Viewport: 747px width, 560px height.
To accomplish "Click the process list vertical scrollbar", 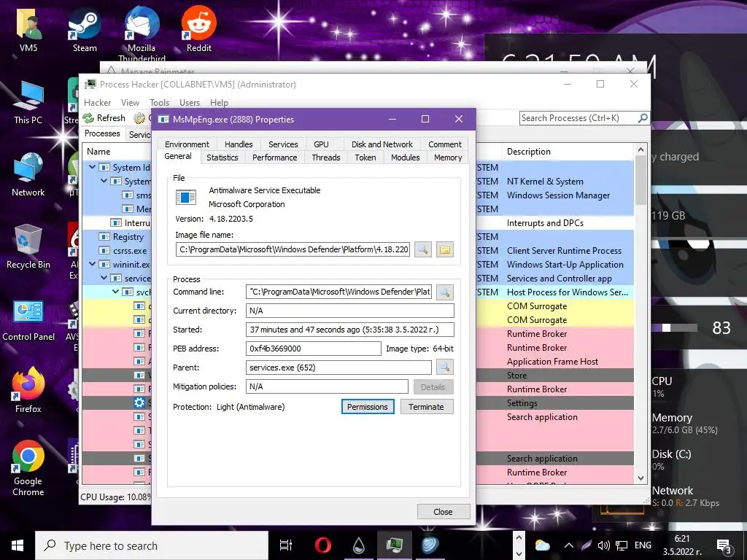I will [640, 180].
